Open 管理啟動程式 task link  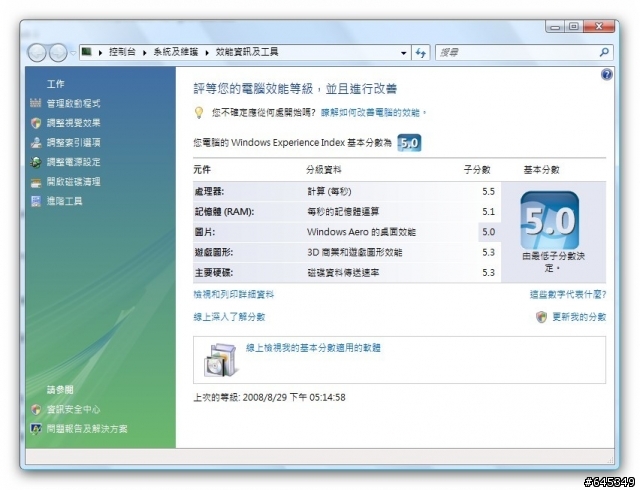[73, 103]
